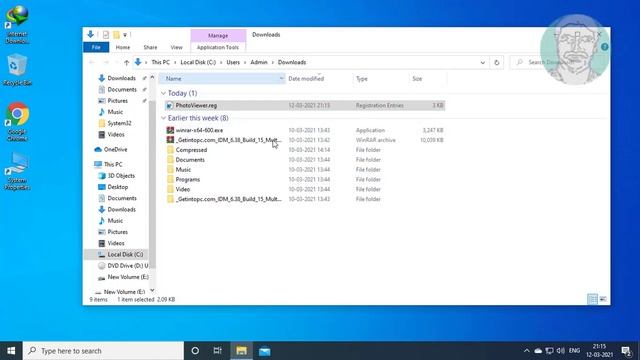640x360 pixels.
Task: Click the Manage contextual tab
Action: coord(218,36)
